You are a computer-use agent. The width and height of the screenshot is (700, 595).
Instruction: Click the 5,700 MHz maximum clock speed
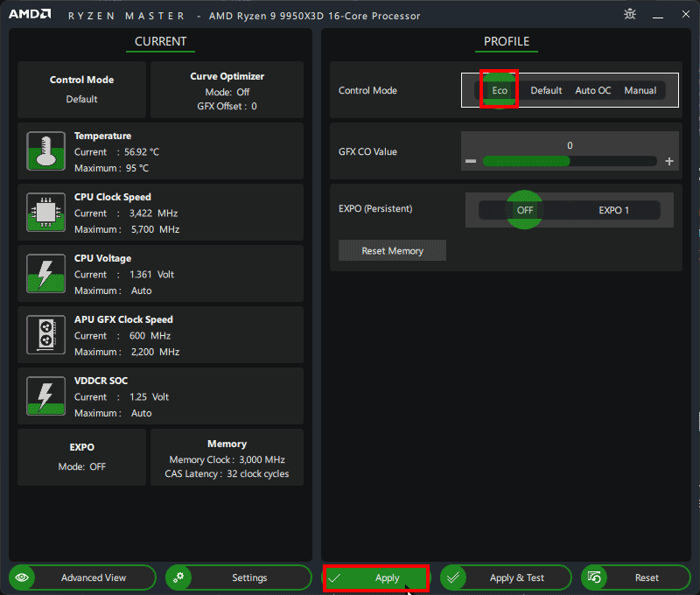point(155,229)
